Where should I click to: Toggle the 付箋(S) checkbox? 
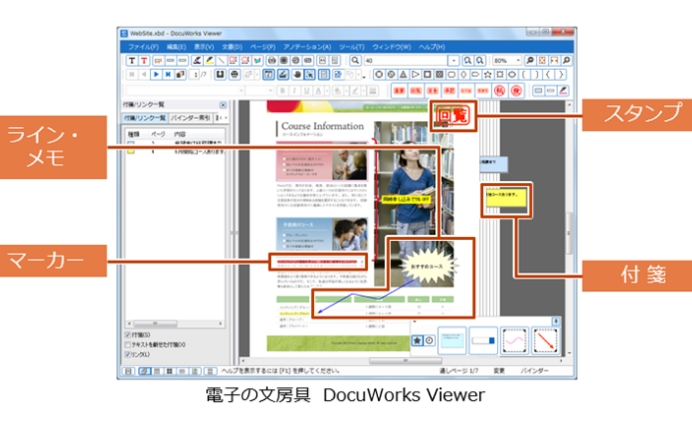pos(127,335)
